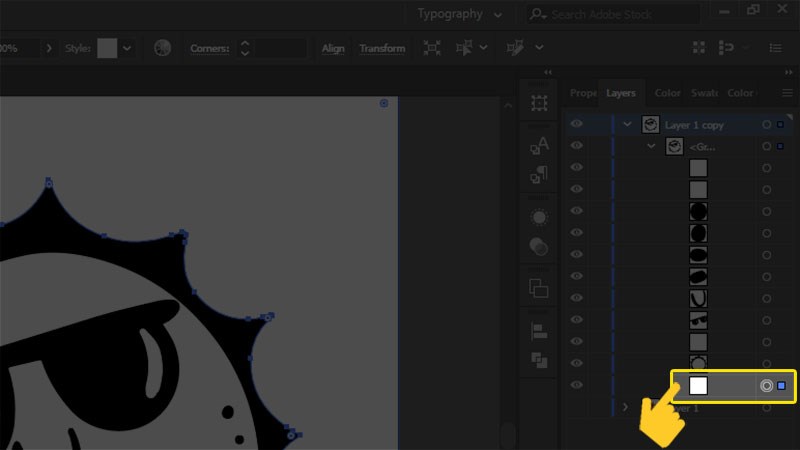
Task: Click target circle of <Gr... group
Action: coord(766,146)
